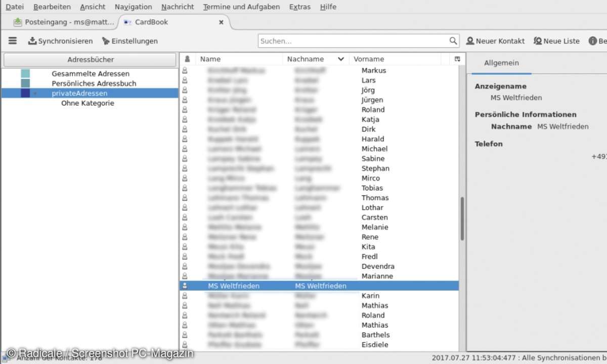Select the contact with Vorname Harald

click(319, 139)
